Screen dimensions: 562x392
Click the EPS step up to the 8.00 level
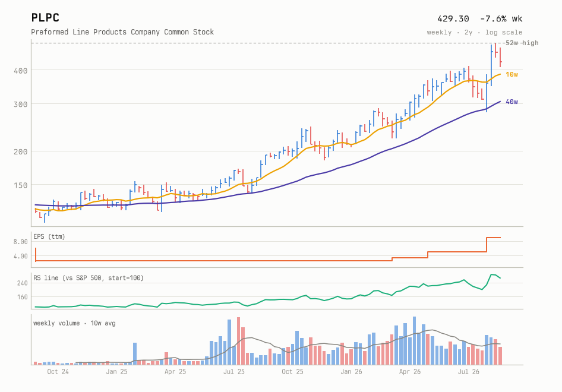click(487, 245)
